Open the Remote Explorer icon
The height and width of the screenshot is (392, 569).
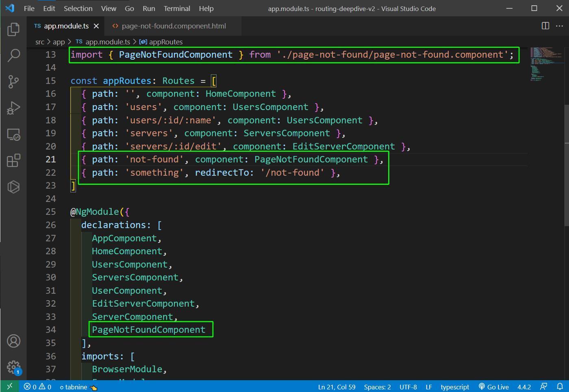[13, 134]
